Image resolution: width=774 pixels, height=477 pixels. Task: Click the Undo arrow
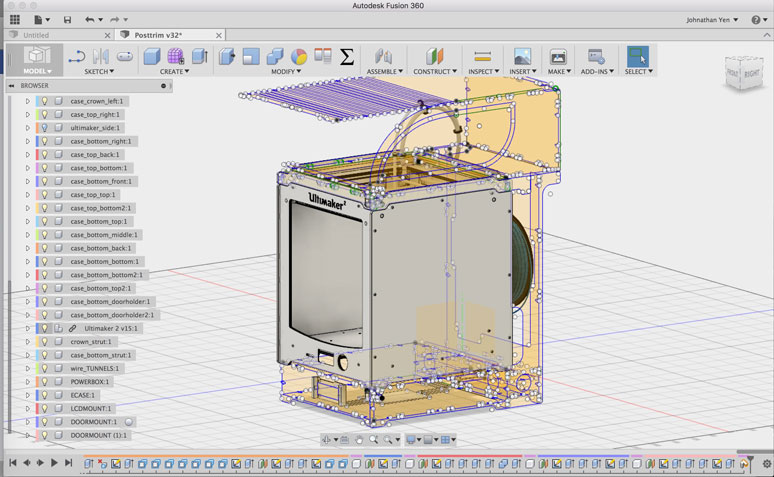pyautogui.click(x=89, y=20)
